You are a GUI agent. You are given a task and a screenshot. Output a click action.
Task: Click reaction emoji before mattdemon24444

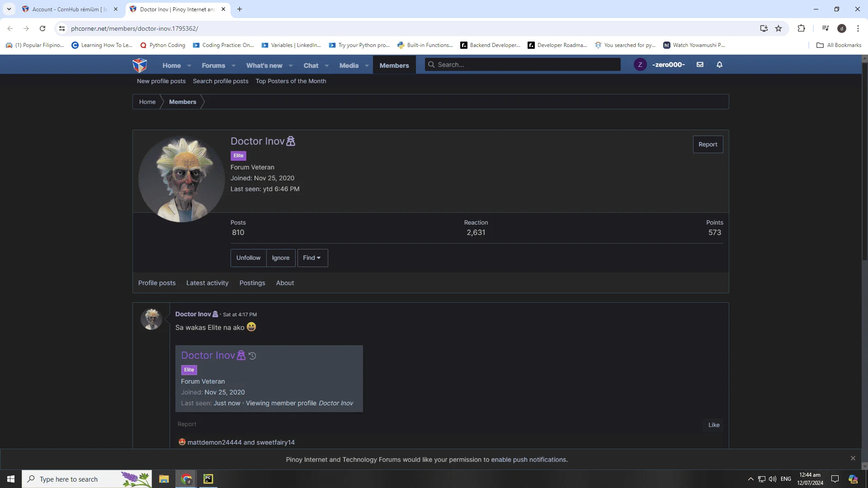point(182,442)
